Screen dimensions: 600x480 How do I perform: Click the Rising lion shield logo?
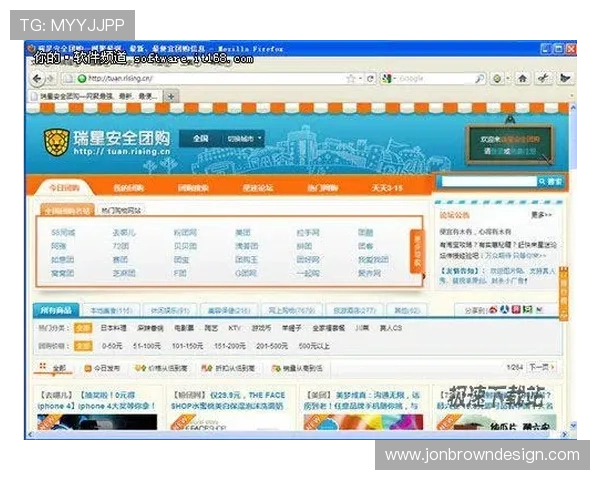click(56, 142)
